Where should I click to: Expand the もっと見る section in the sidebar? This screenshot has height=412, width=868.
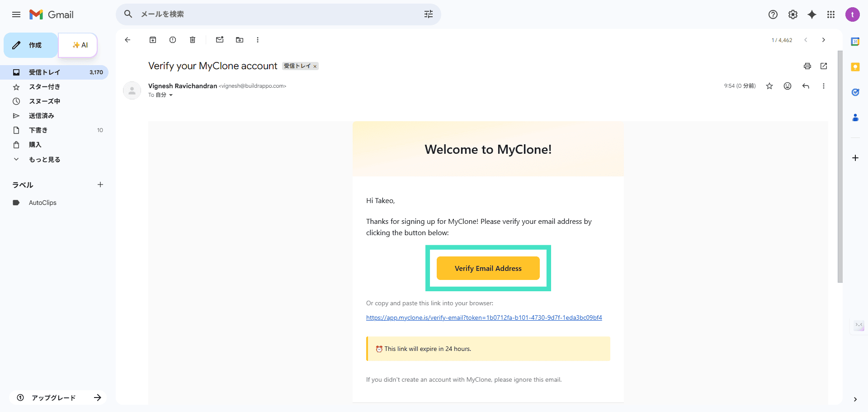point(44,159)
